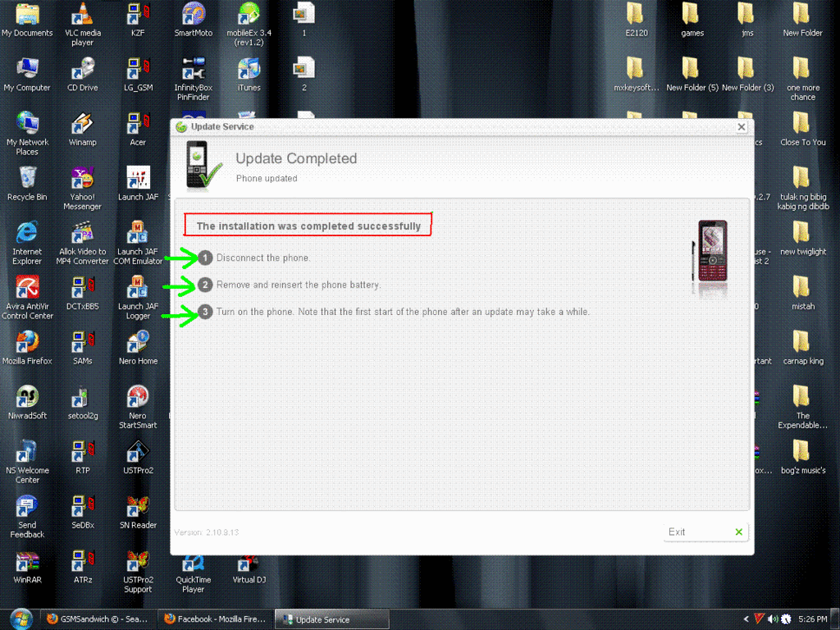The width and height of the screenshot is (840, 630).
Task: Open the Windows Start button
Action: coord(21,619)
